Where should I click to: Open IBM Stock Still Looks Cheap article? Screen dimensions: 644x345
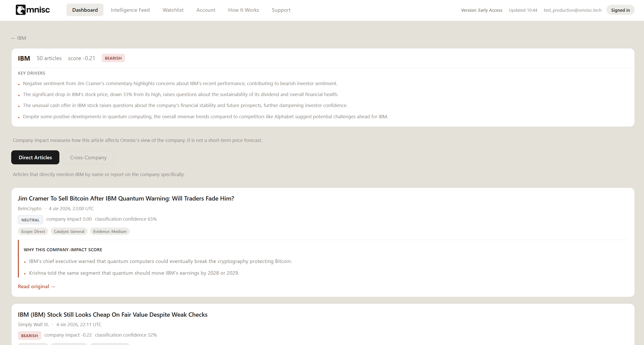point(113,315)
